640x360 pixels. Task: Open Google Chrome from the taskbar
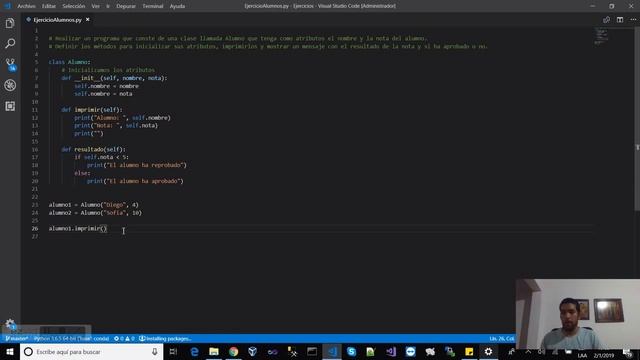click(233, 351)
